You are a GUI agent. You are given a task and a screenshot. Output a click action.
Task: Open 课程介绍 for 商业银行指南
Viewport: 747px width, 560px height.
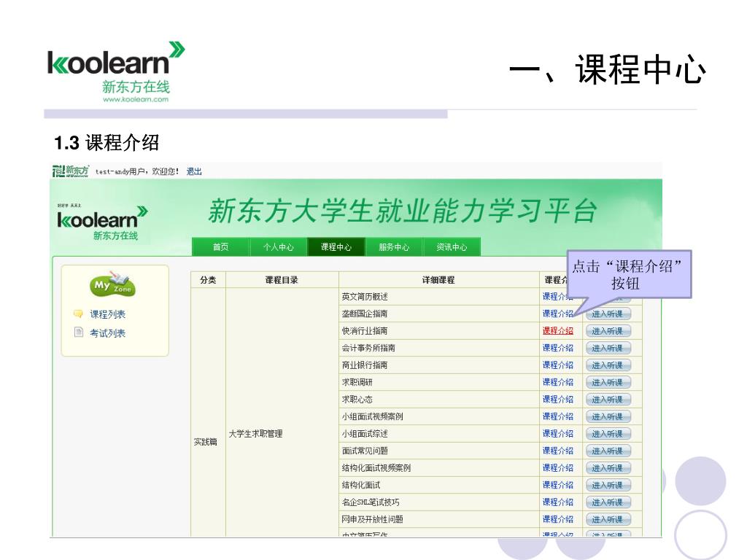[557, 365]
